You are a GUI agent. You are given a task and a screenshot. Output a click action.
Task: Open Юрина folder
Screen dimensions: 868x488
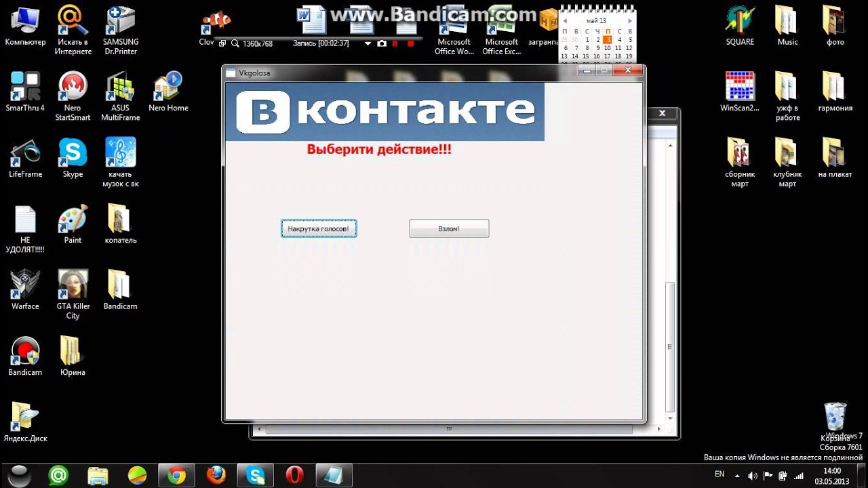pyautogui.click(x=73, y=357)
